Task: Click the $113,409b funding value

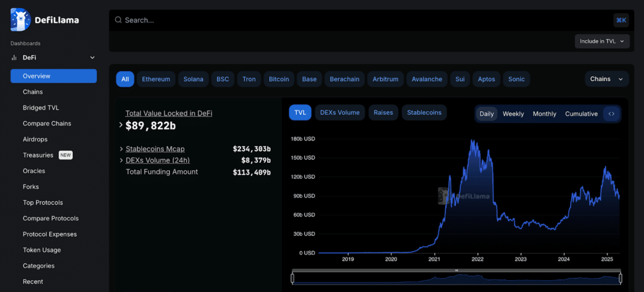Action: pyautogui.click(x=252, y=172)
